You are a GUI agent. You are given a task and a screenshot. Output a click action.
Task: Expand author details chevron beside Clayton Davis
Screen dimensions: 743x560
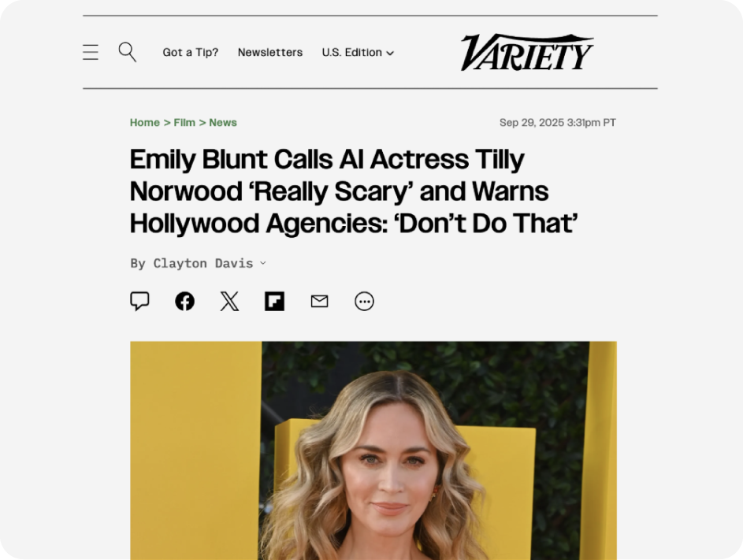tap(263, 263)
